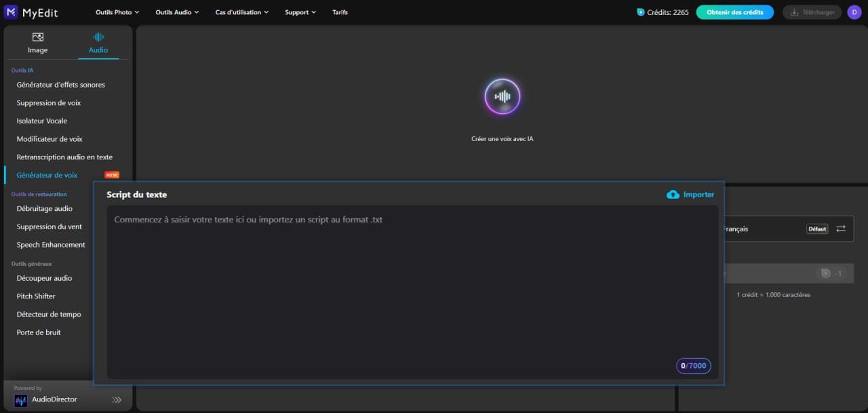Open Speech Enhancement tool
Screen dimensions: 868x413
point(51,245)
